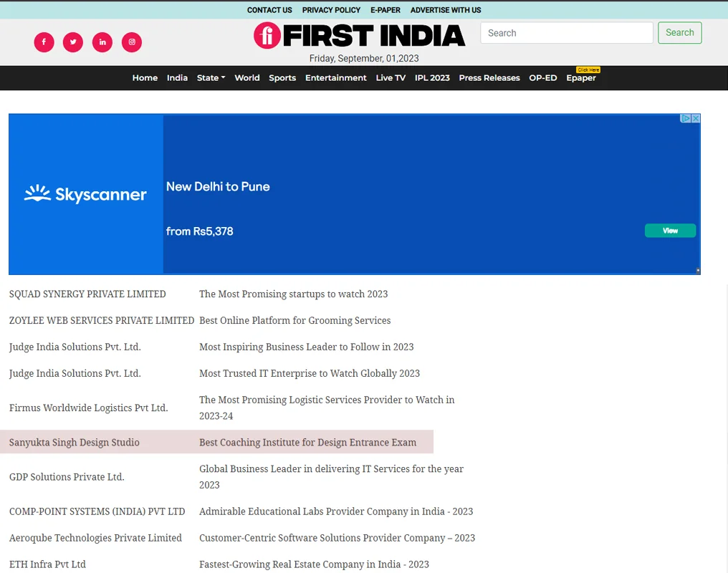Open the Live TV page
728x573 pixels.
391,78
